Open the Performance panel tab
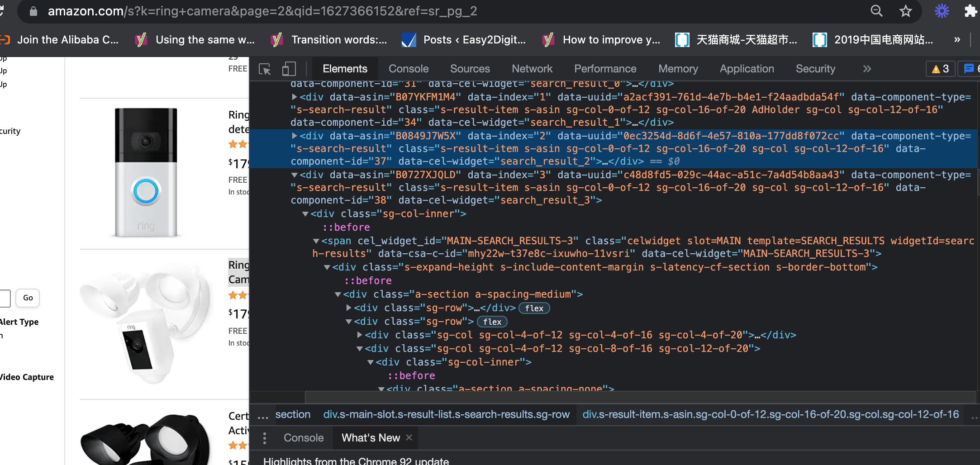 [x=605, y=69]
